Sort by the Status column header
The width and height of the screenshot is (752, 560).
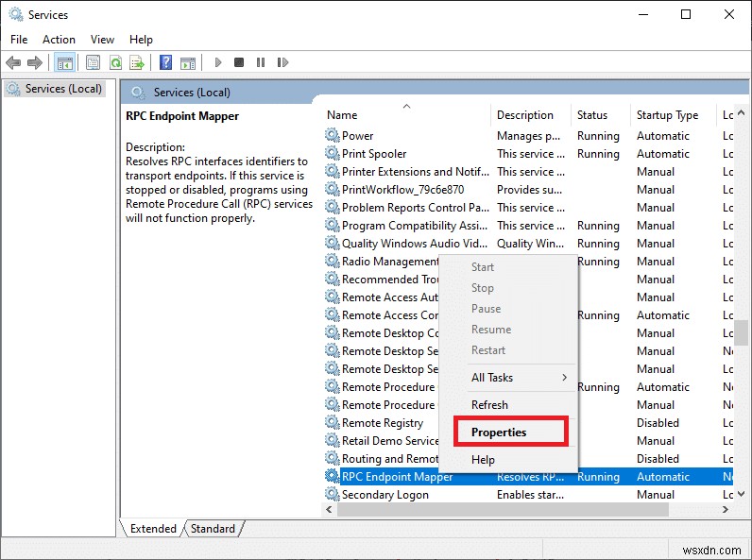tap(601, 115)
